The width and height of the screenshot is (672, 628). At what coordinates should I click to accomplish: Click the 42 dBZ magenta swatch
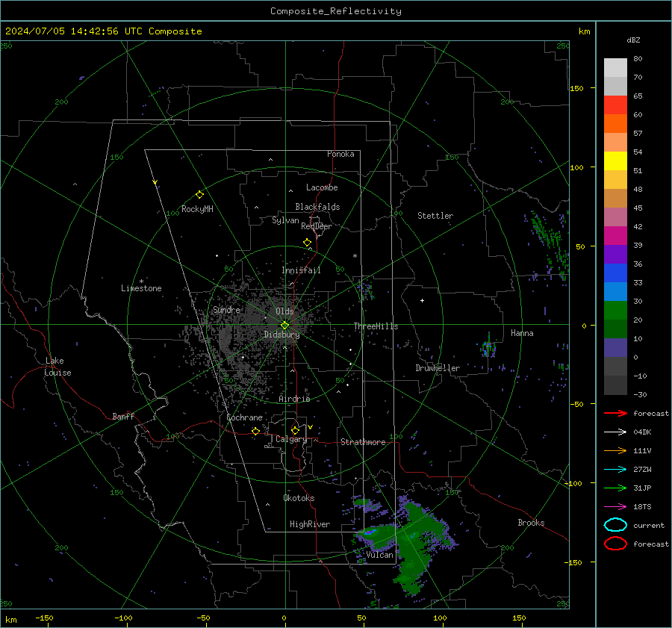coord(615,235)
